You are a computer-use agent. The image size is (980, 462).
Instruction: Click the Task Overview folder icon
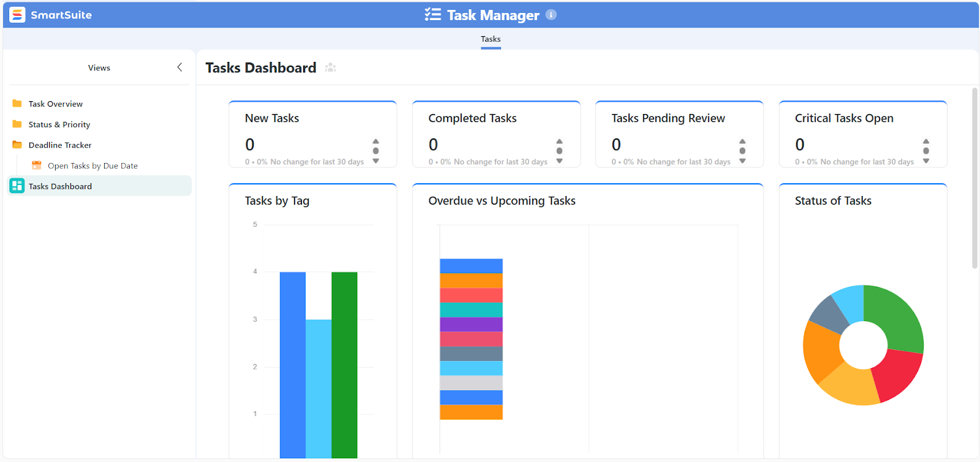click(x=17, y=104)
